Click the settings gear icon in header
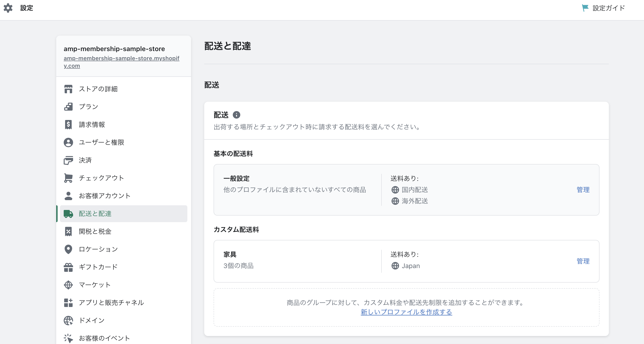The image size is (644, 344). pyautogui.click(x=8, y=8)
